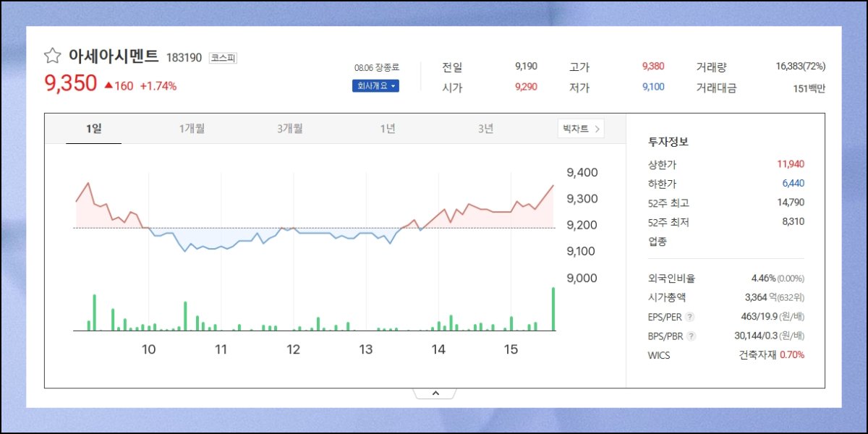Open the 건축자재 WICS sector link
Screen dimensions: 868x434
click(x=757, y=355)
